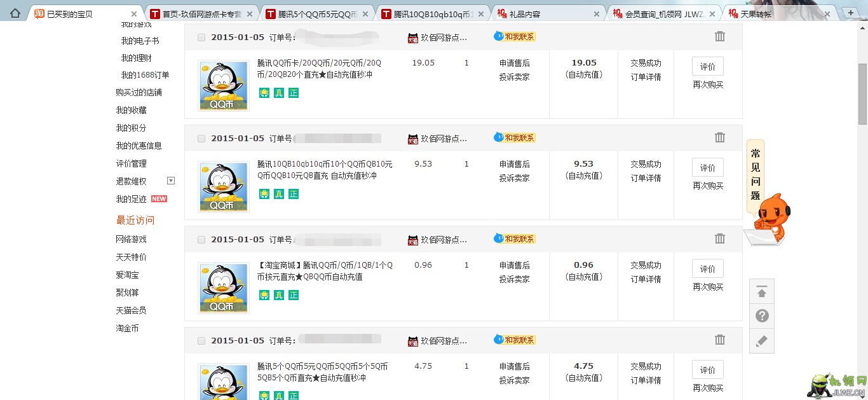Tick checkbox for 19.05 order
The width and height of the screenshot is (868, 400).
click(x=201, y=38)
